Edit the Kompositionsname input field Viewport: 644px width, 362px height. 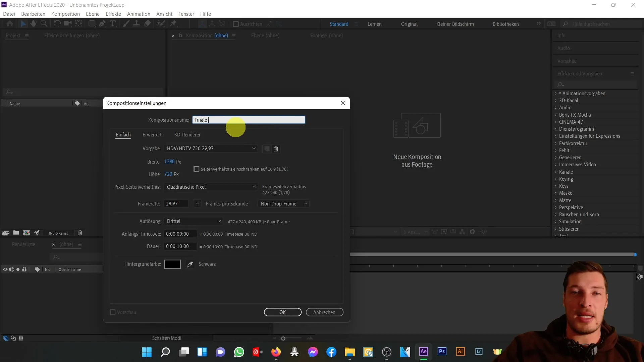pos(249,120)
